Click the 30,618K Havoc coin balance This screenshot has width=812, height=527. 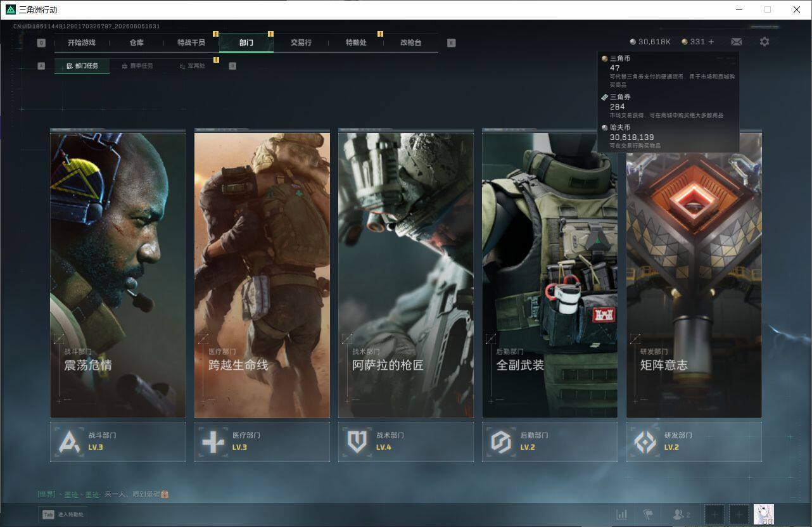coord(650,42)
